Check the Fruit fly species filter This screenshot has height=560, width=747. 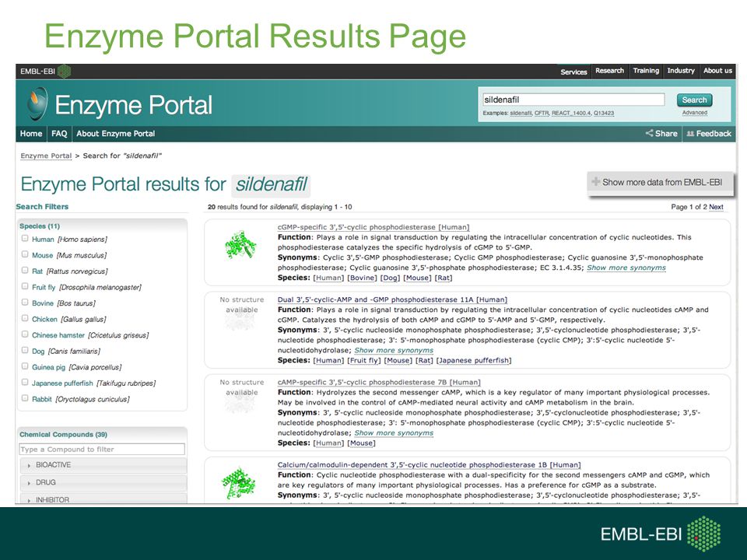pyautogui.click(x=25, y=286)
